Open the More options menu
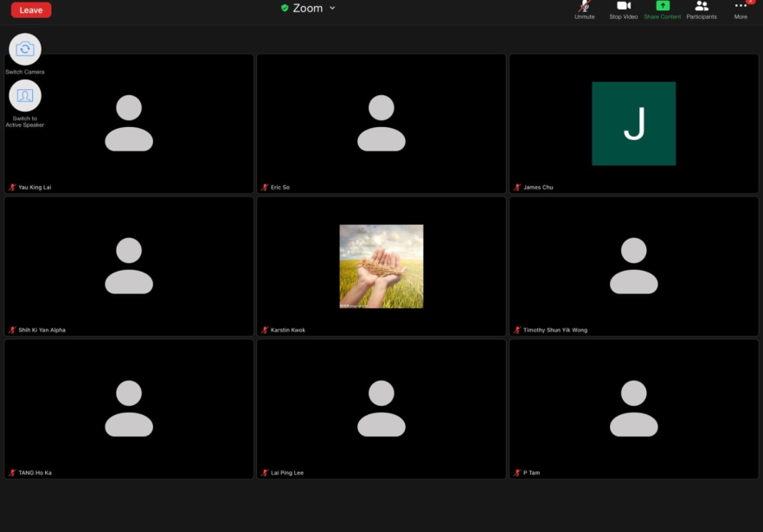The image size is (763, 532). click(741, 10)
